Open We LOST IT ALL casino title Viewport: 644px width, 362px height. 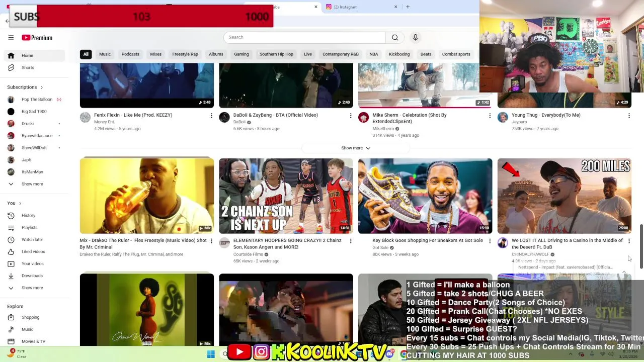(567, 243)
